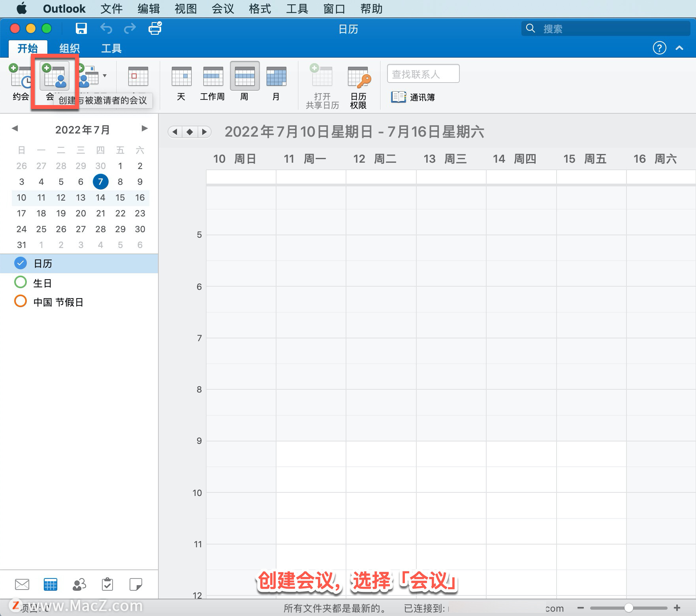Click the search magnifier icon
The width and height of the screenshot is (696, 616).
click(x=530, y=28)
